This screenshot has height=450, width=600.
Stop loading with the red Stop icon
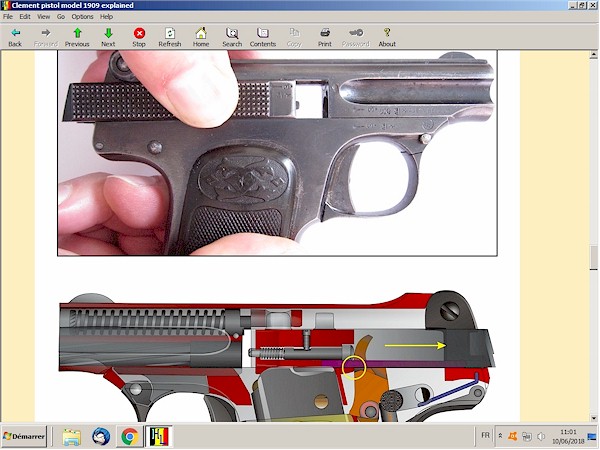click(139, 37)
